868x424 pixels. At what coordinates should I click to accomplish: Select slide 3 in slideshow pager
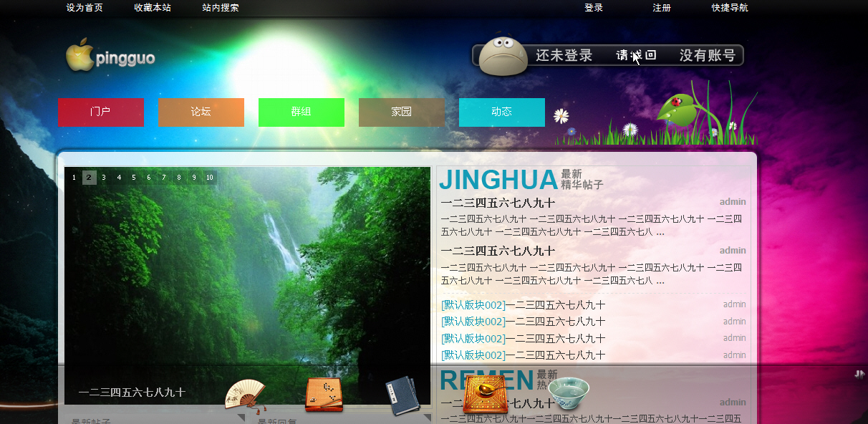[104, 178]
